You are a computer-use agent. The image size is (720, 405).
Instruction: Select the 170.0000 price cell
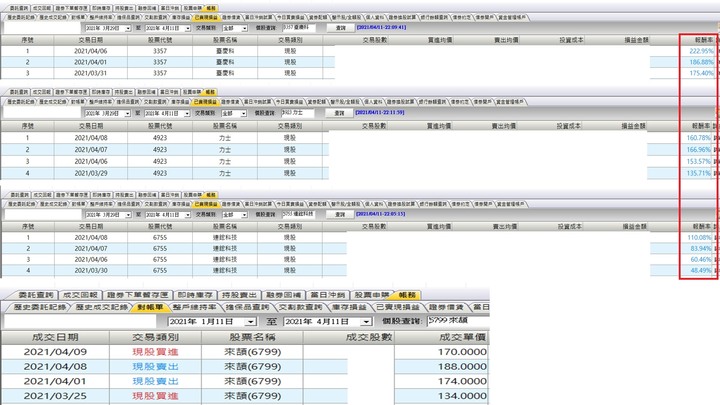coord(442,352)
